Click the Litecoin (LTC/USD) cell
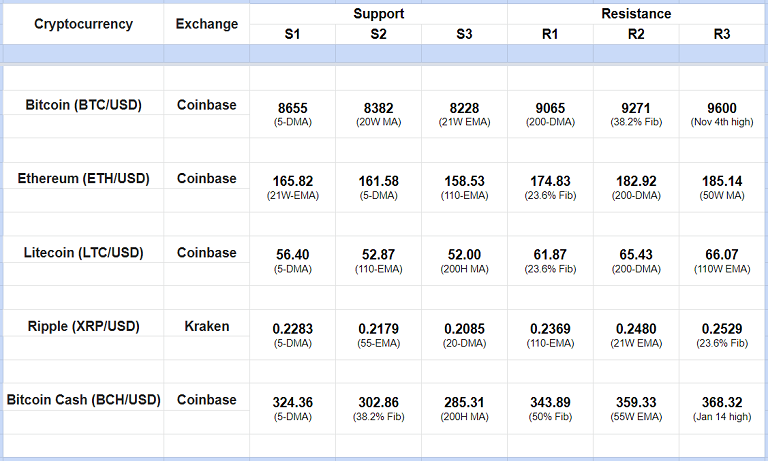Viewport: 768px width, 461px height. [x=83, y=252]
